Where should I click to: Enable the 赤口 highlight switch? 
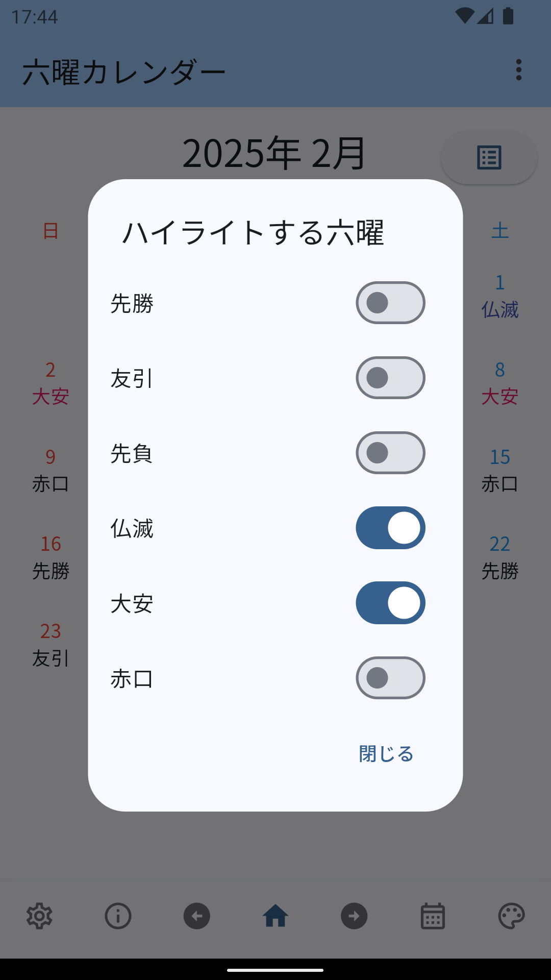(x=390, y=678)
